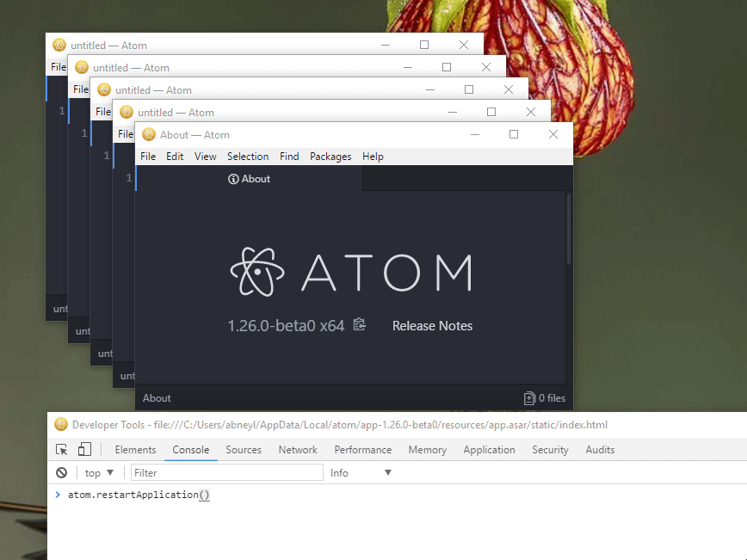The image size is (747, 560).
Task: Select the About tab in the editor
Action: click(x=249, y=179)
